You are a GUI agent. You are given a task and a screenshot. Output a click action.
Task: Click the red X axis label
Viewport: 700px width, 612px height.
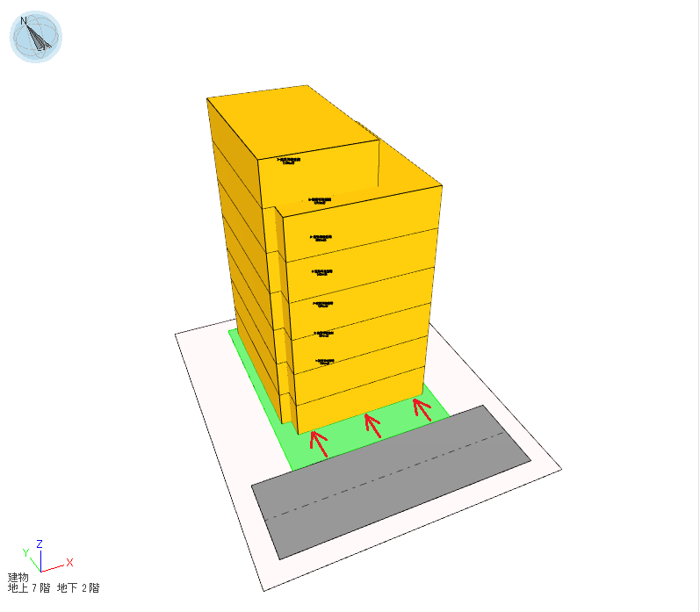click(x=69, y=562)
